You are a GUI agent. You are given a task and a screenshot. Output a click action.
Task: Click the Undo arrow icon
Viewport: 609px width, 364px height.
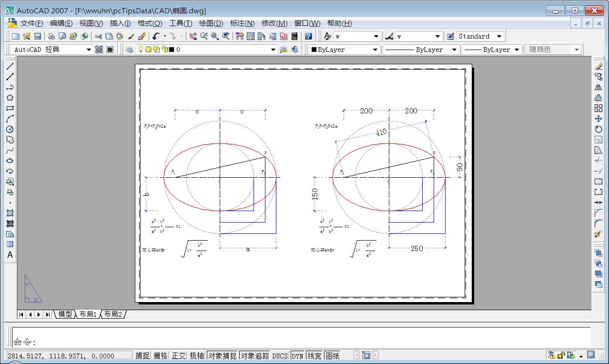point(156,36)
